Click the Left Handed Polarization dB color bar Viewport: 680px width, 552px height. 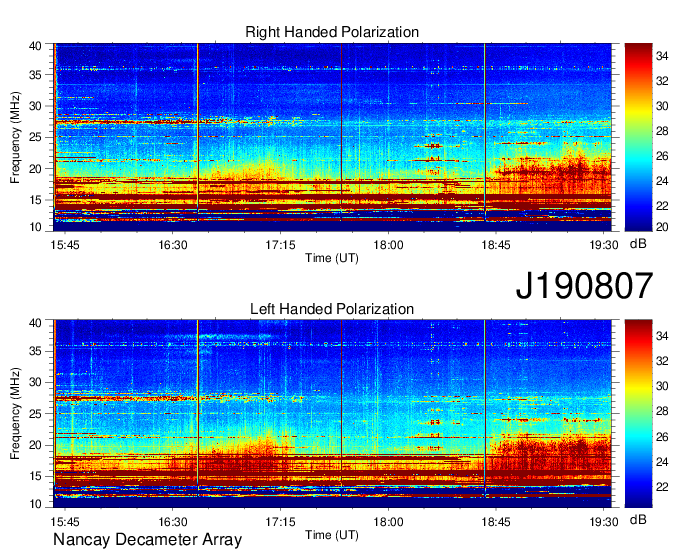[x=638, y=414]
